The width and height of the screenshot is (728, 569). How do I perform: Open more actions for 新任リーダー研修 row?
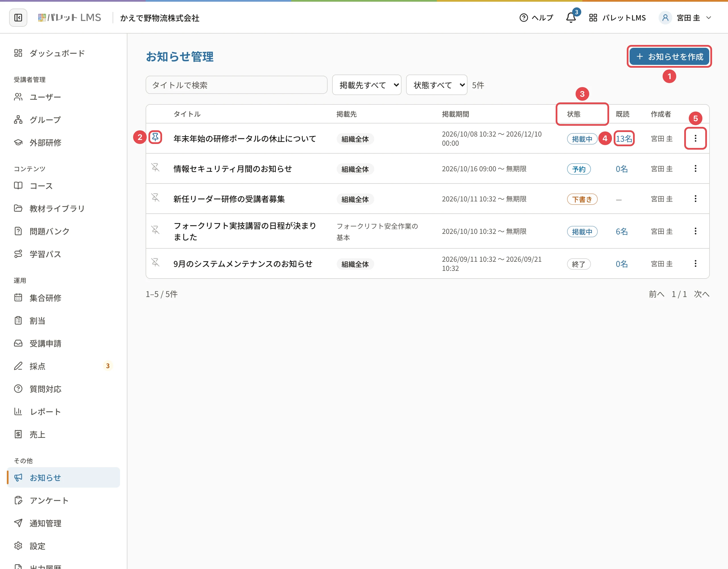coord(695,199)
